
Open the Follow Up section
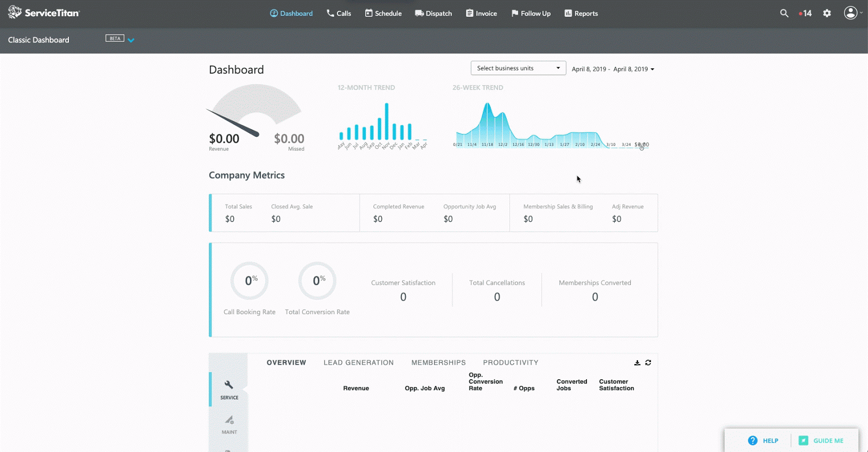point(531,14)
